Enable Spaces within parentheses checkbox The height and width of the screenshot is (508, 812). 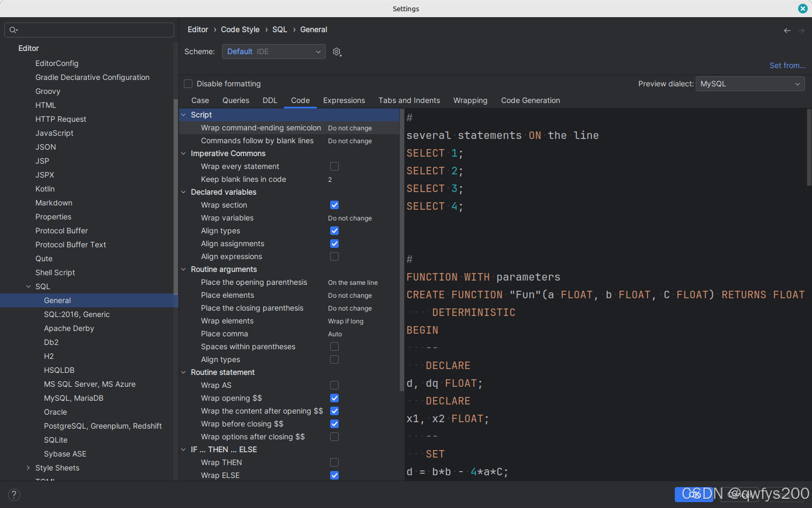pos(334,347)
